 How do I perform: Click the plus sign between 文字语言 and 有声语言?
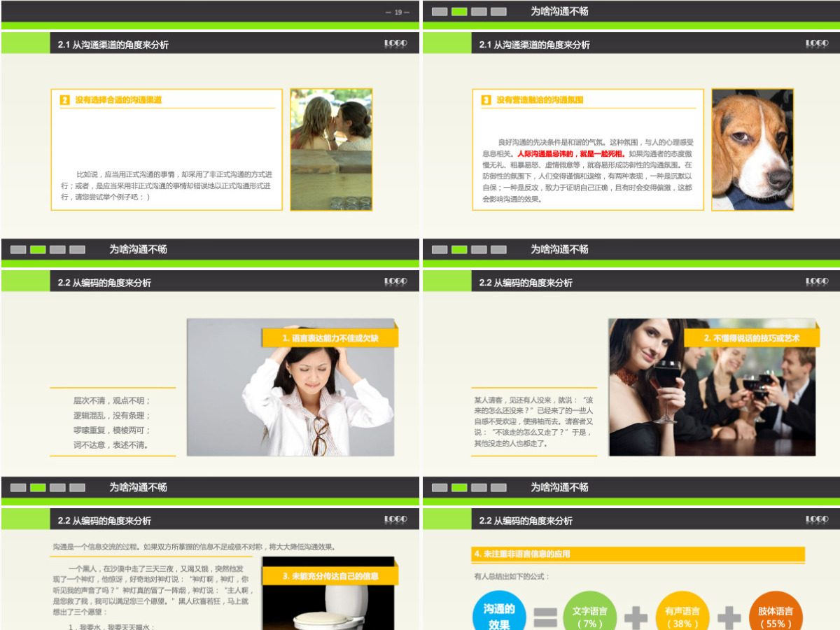pos(636,617)
